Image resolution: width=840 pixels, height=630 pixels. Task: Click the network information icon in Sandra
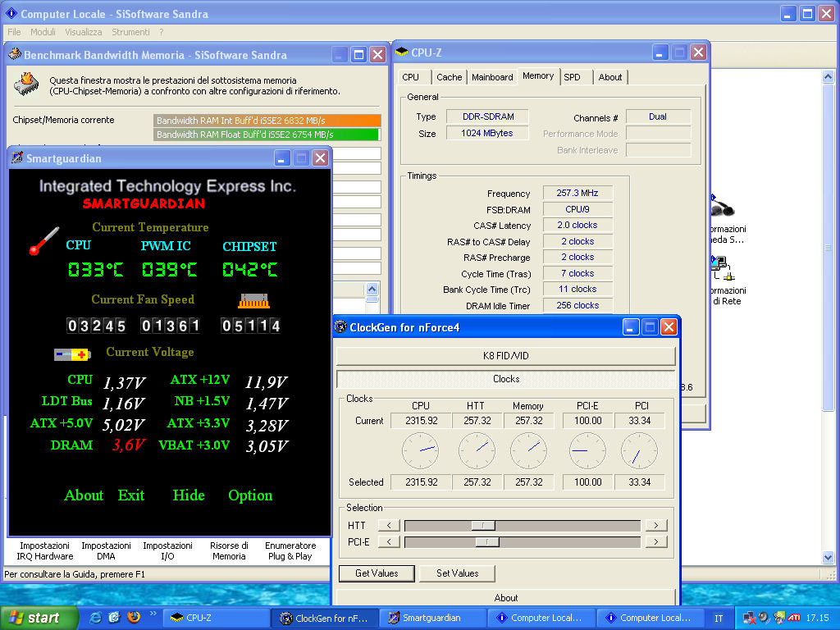pos(722,269)
